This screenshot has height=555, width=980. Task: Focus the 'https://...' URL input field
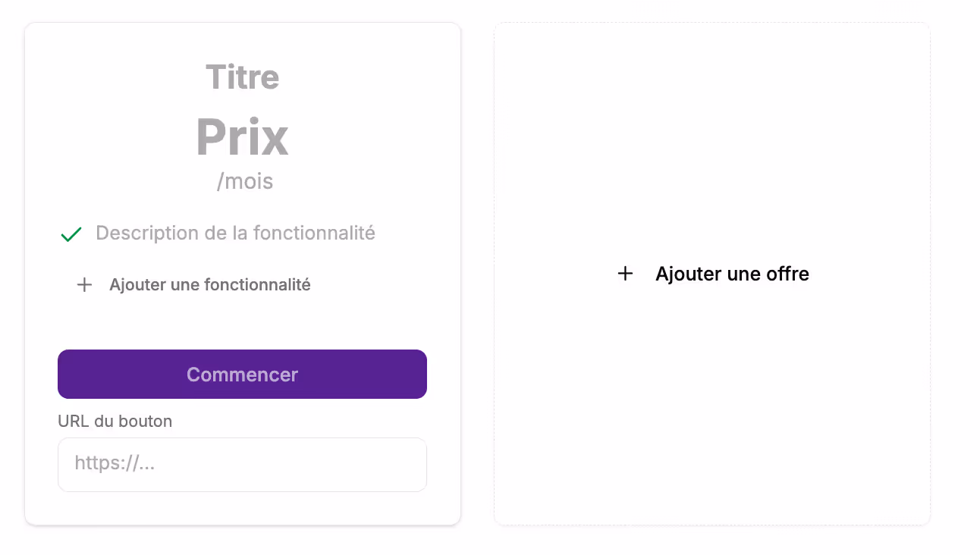[x=242, y=463]
